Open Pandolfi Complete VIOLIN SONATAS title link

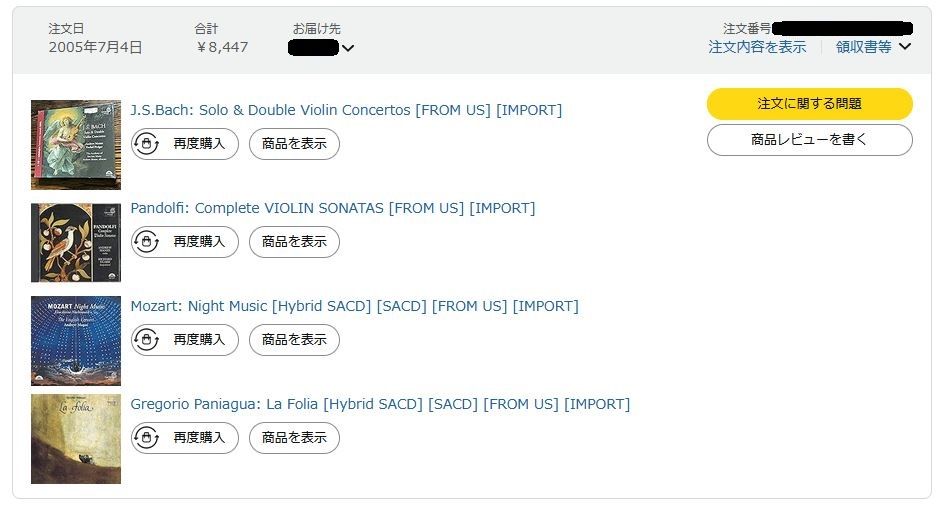tap(332, 208)
